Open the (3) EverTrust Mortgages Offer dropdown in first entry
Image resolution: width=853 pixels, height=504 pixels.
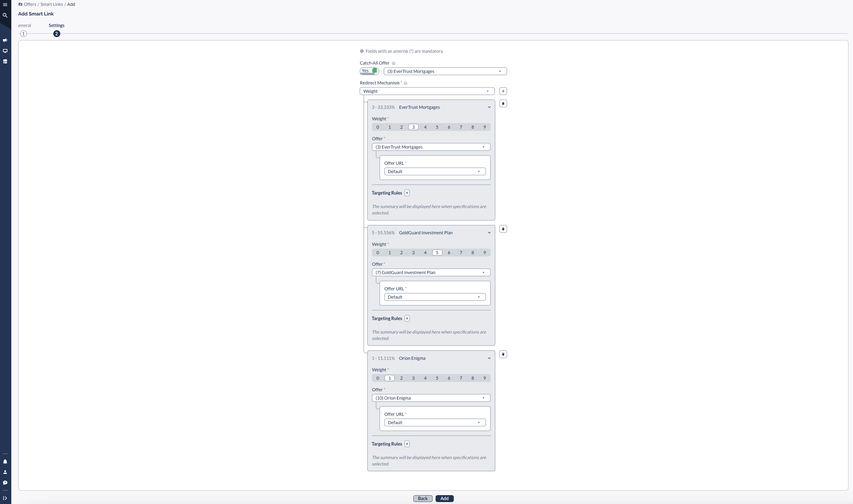[x=431, y=147]
